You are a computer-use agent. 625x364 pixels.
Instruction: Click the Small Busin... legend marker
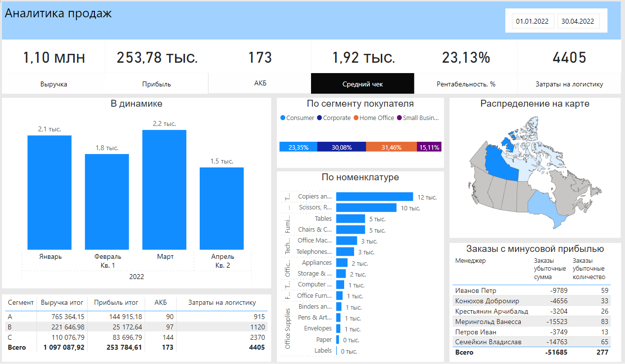pos(400,118)
